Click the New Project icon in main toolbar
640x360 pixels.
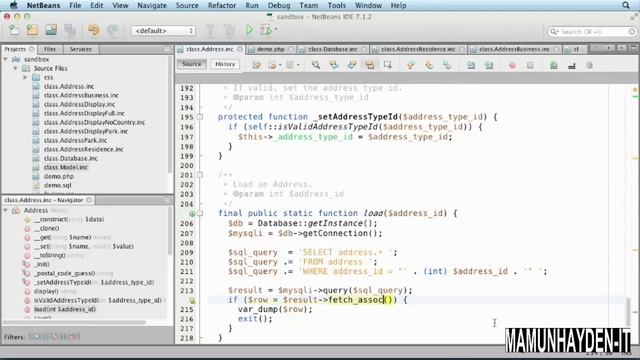pos(33,30)
